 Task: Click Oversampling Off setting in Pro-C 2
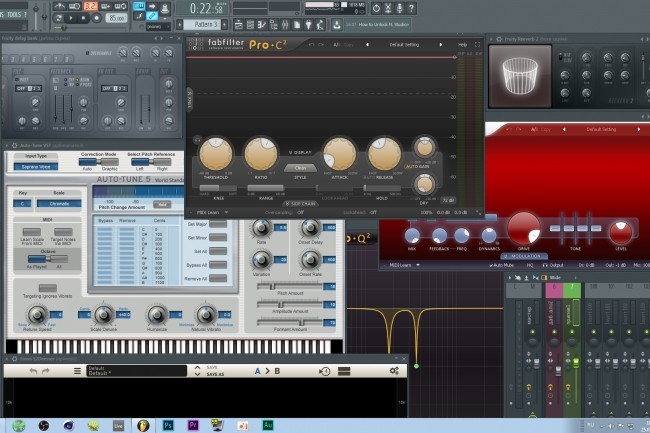coord(301,213)
